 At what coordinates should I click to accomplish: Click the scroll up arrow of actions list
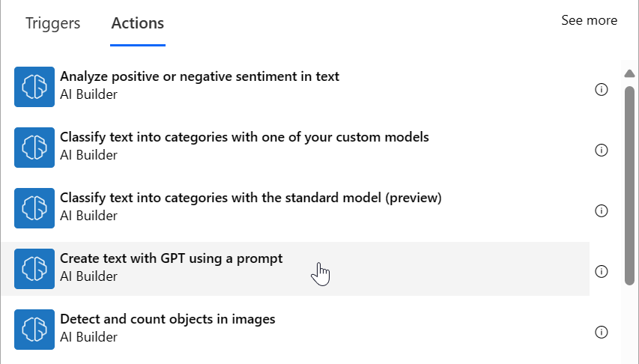point(629,74)
